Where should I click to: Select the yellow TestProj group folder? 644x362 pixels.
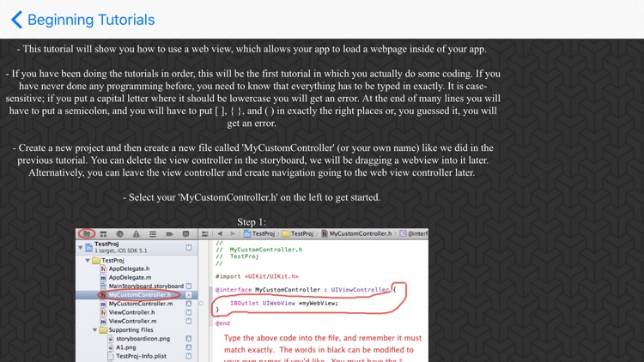coord(108,261)
